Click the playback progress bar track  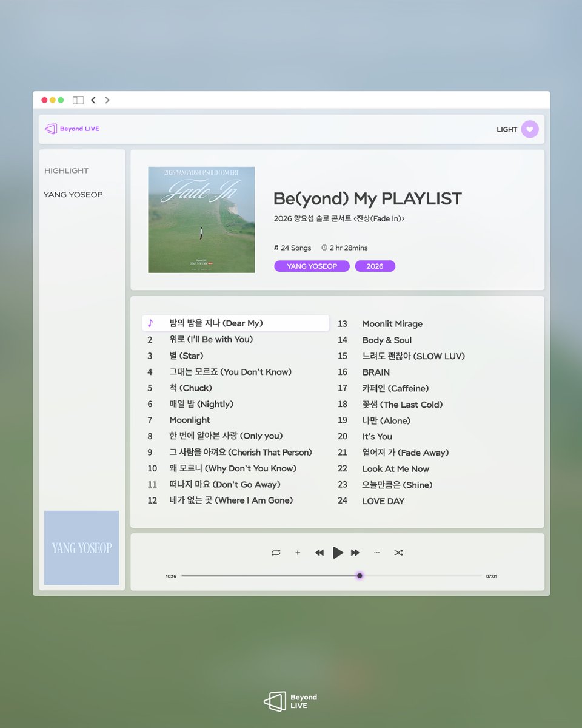pyautogui.click(x=331, y=576)
